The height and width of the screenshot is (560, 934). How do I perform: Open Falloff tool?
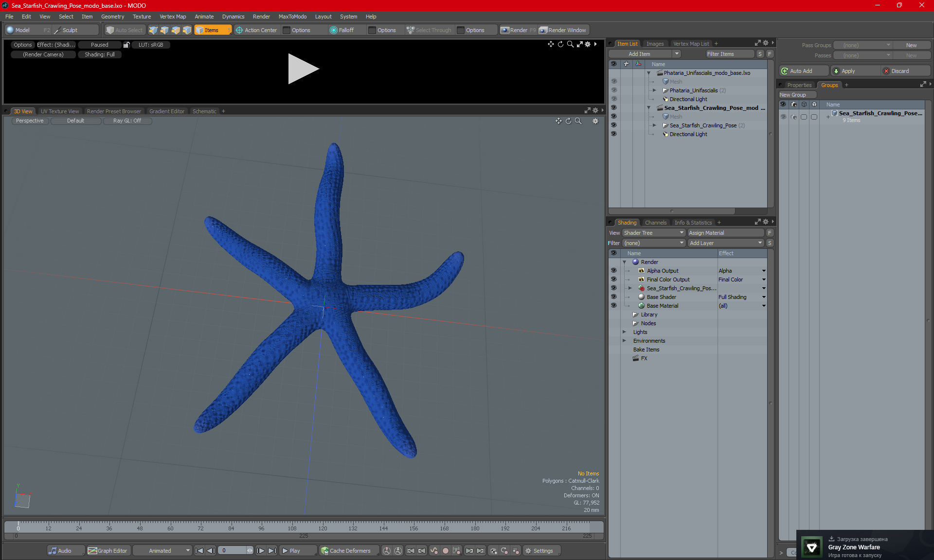coord(342,30)
